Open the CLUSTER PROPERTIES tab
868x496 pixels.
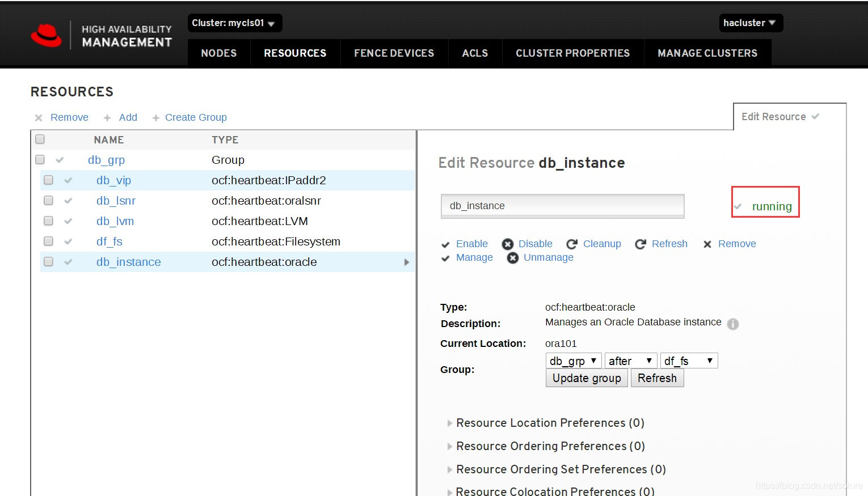(572, 53)
